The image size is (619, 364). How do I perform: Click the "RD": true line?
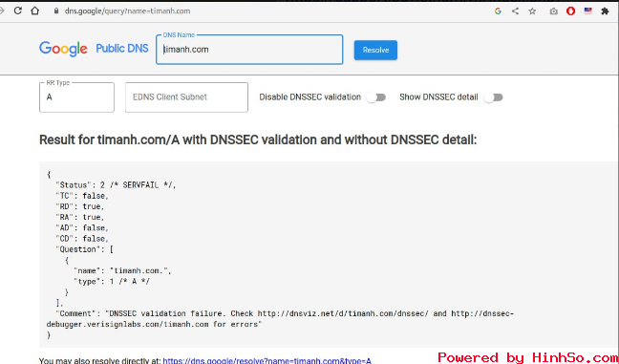[80, 206]
